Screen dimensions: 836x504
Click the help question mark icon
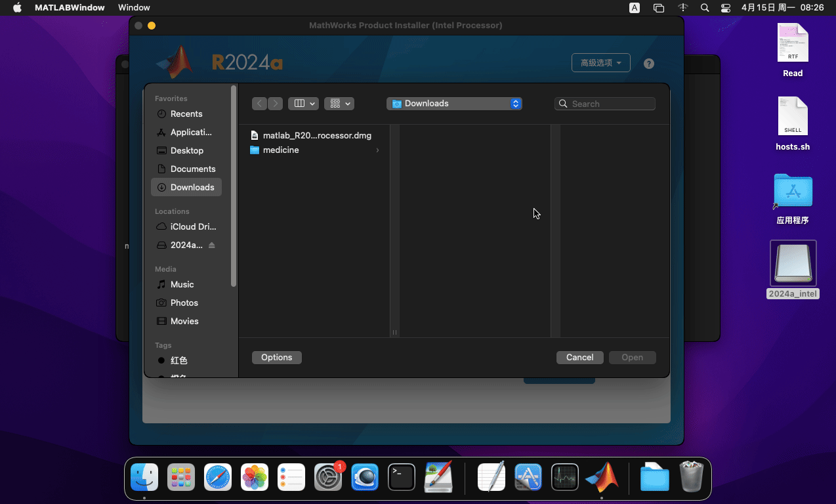649,64
